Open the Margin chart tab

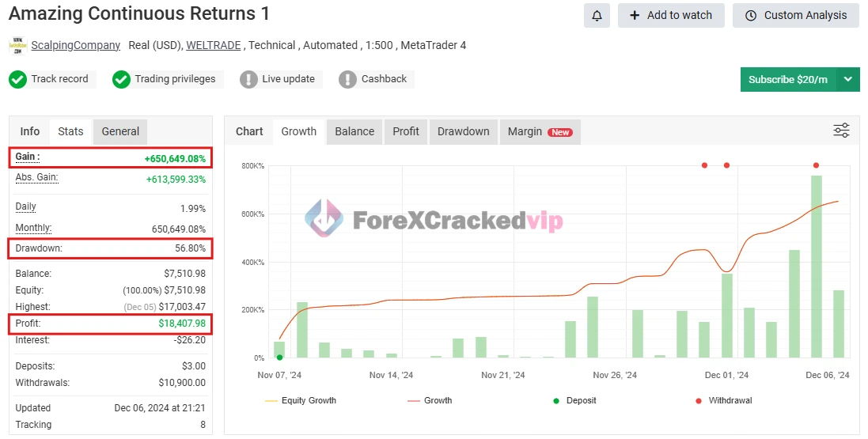point(540,131)
